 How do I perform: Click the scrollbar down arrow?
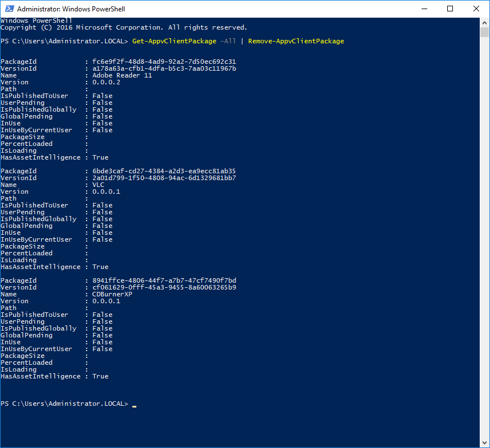484,442
